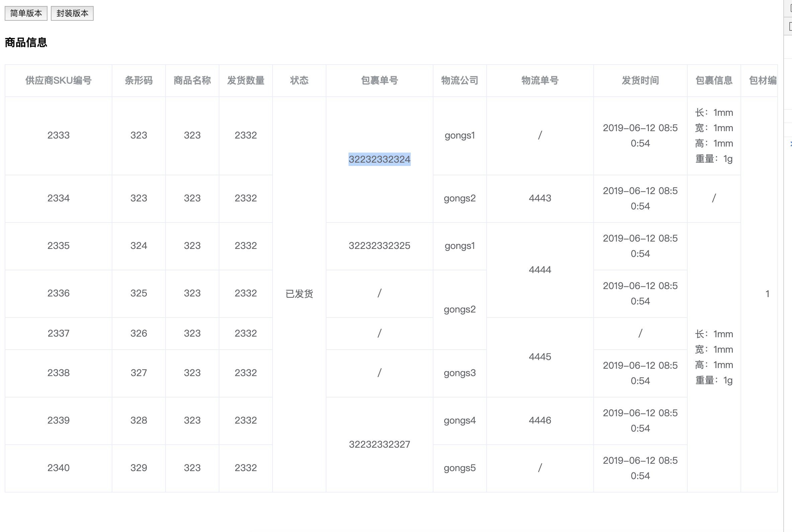792x532 pixels.
Task: Select the SKU cell 2333
Action: coord(58,136)
